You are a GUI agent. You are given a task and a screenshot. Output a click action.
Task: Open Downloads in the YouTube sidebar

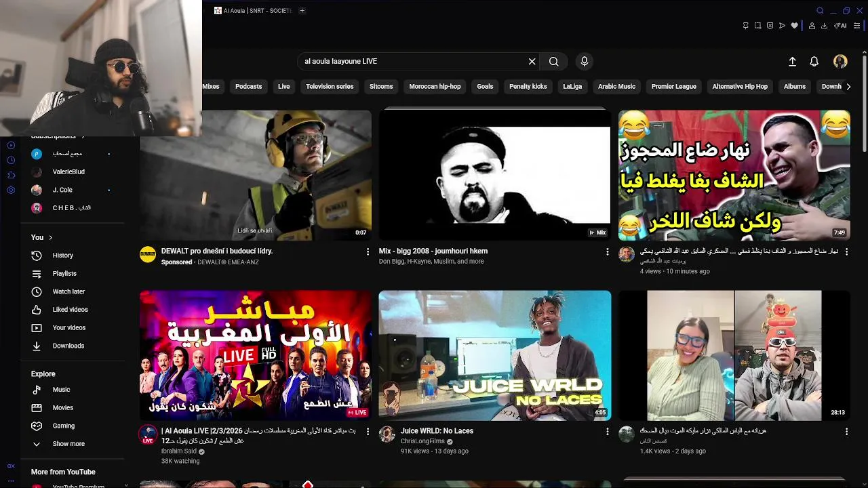68,346
